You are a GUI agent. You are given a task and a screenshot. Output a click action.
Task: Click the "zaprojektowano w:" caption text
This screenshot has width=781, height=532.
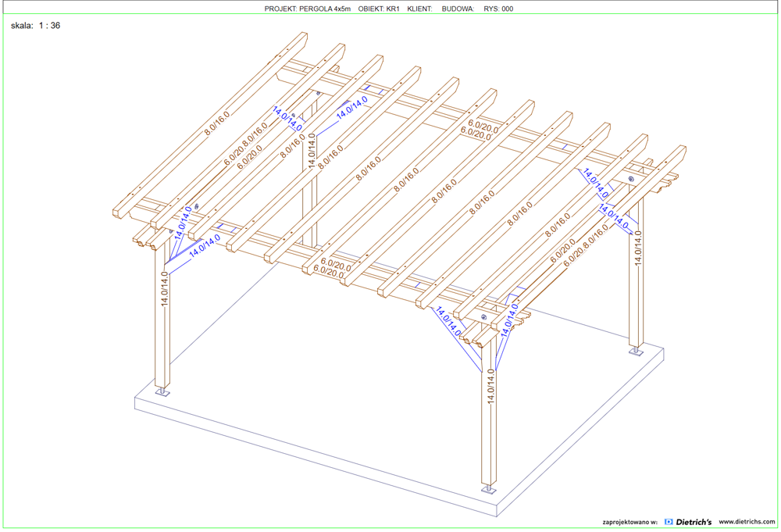tap(630, 522)
